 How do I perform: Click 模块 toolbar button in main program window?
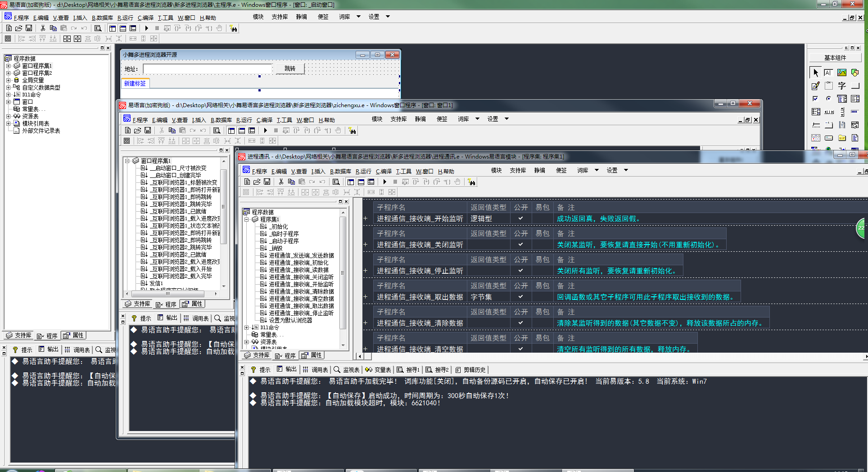pyautogui.click(x=258, y=17)
